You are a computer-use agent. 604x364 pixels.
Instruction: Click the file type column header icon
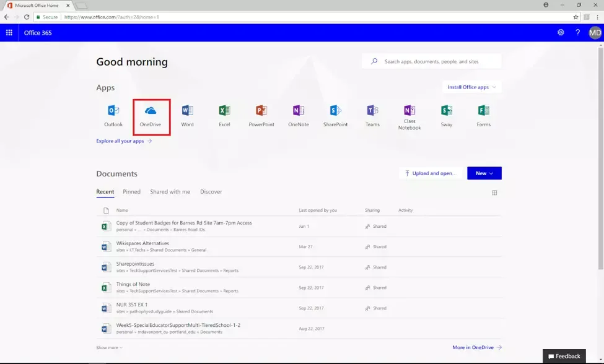[107, 210]
